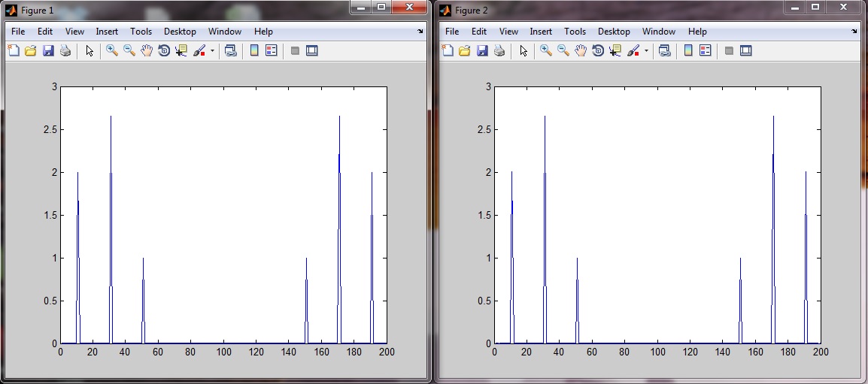Print Figure 2 using the printer icon
868x384 pixels.
(499, 51)
